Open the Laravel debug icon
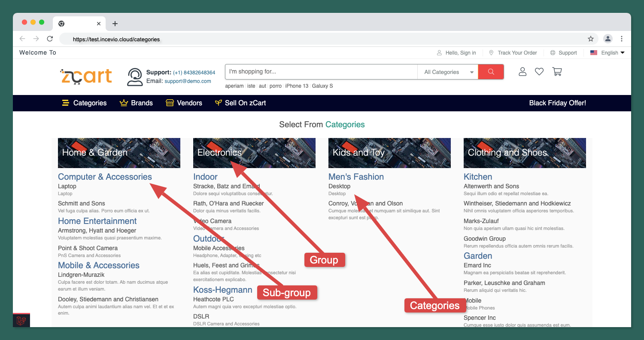 pos(21,320)
